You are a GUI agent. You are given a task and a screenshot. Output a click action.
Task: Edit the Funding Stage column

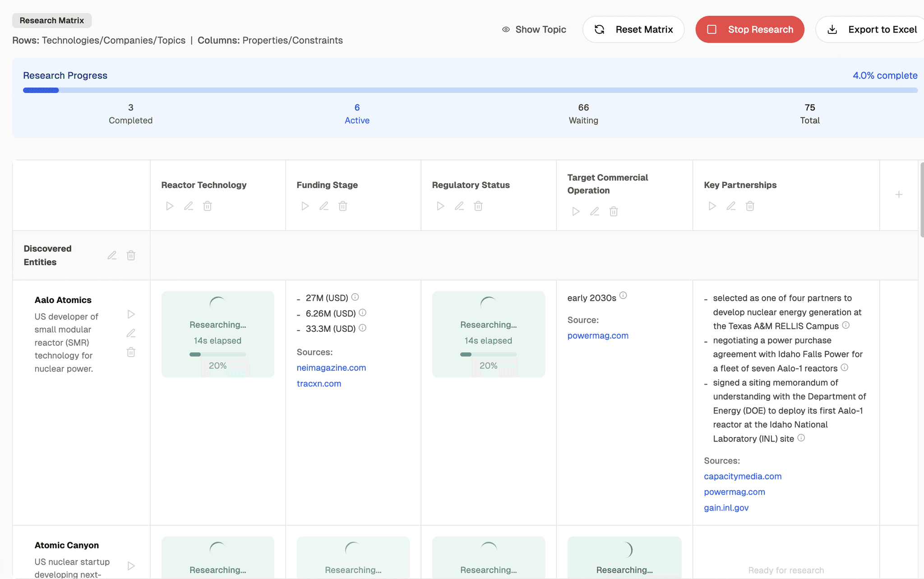[x=324, y=206]
